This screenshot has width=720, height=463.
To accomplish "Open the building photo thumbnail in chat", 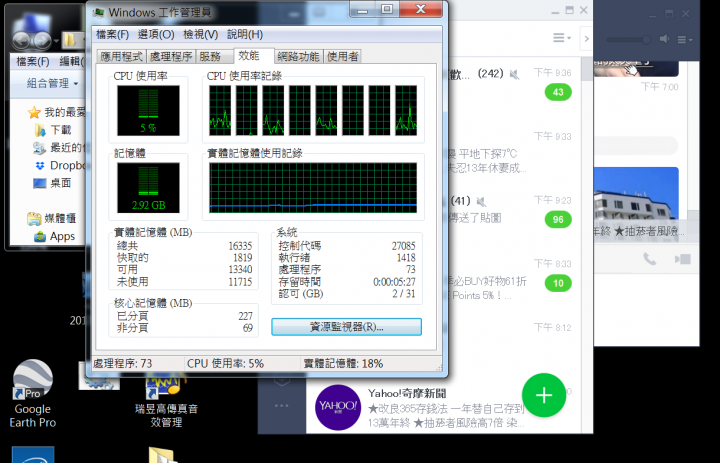I will 636,202.
